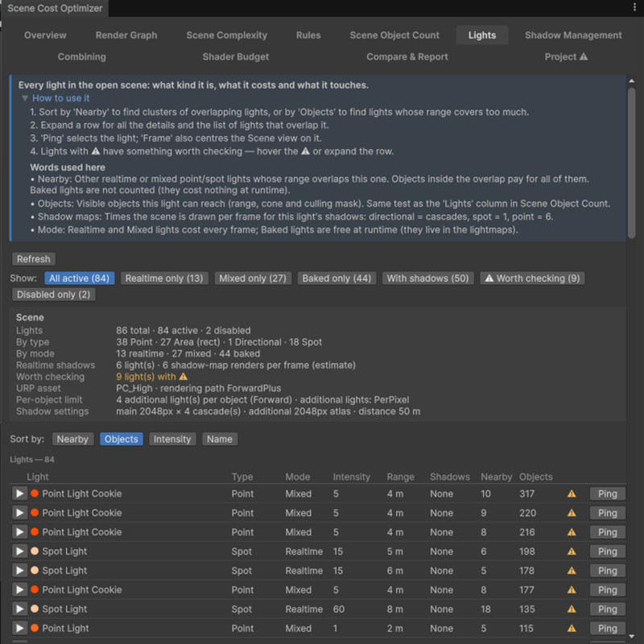Expand the Spot Light row with 198 objects
The image size is (644, 644).
tap(19, 551)
